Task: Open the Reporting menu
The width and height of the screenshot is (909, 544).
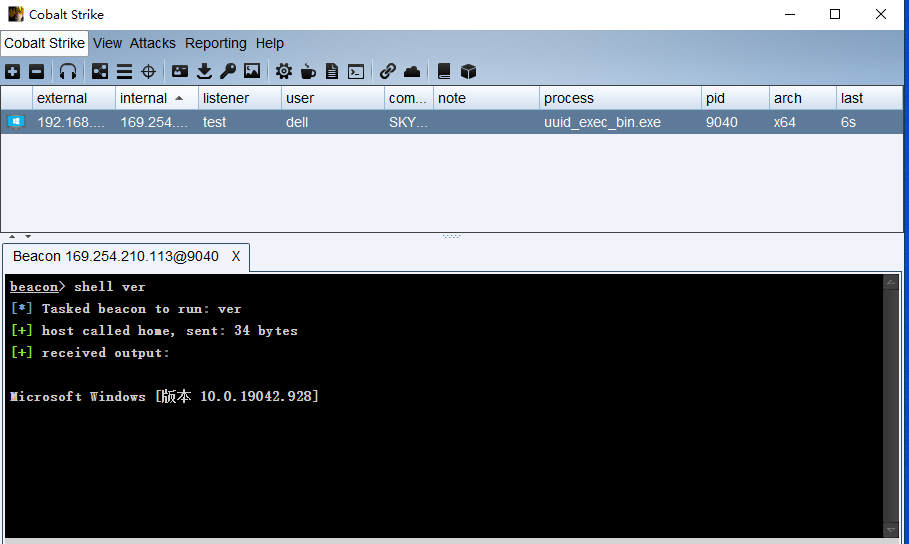Action: tap(216, 43)
